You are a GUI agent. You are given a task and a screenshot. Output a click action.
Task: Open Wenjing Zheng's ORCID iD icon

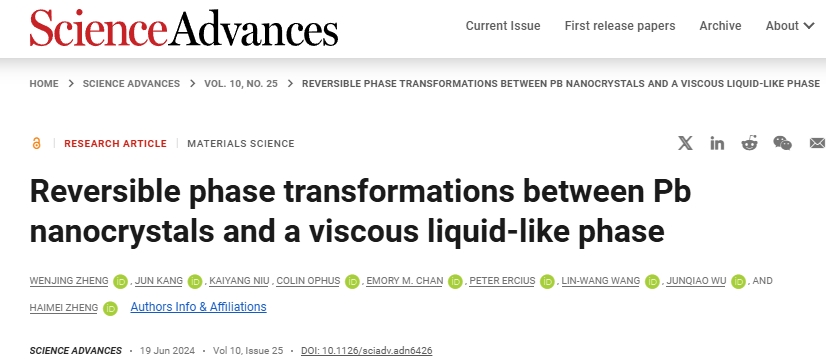121,282
